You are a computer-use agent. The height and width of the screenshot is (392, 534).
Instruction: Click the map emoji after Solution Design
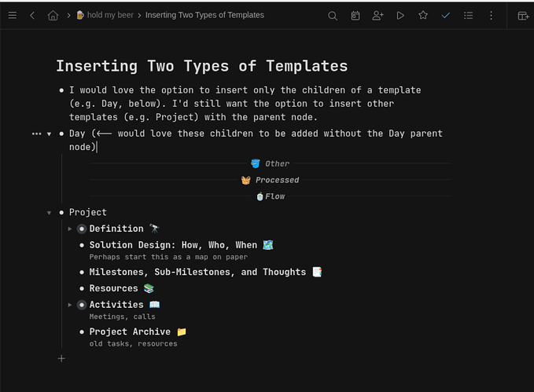268,245
